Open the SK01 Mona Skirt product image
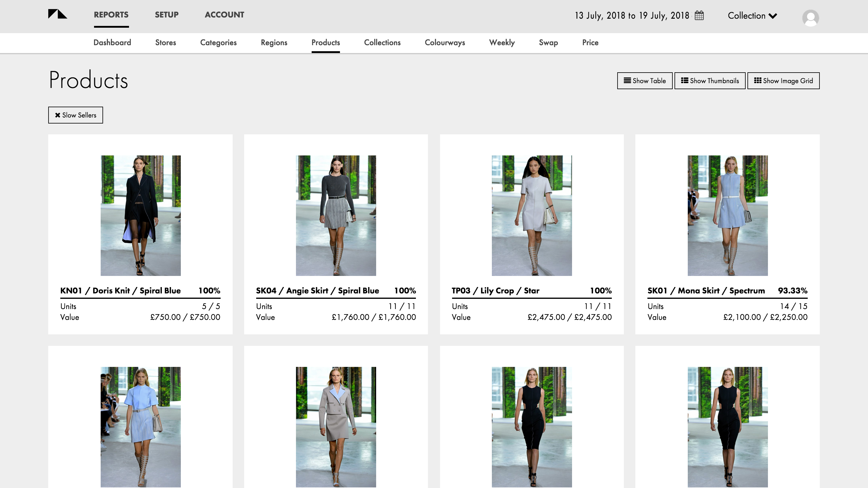 click(x=728, y=216)
